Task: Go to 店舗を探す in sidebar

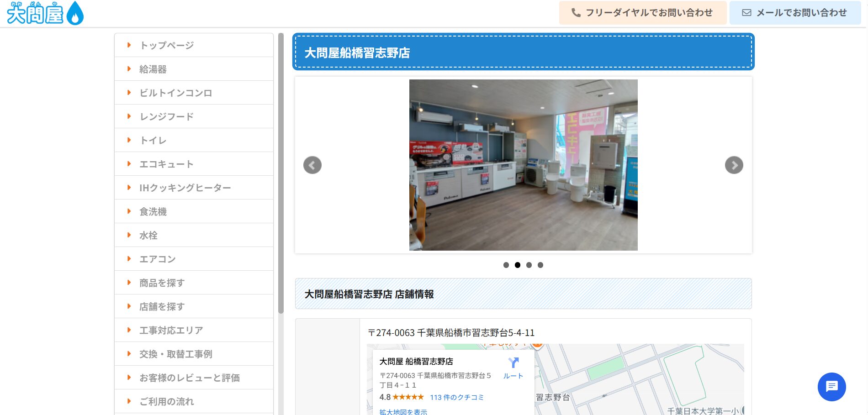Action: pos(162,306)
